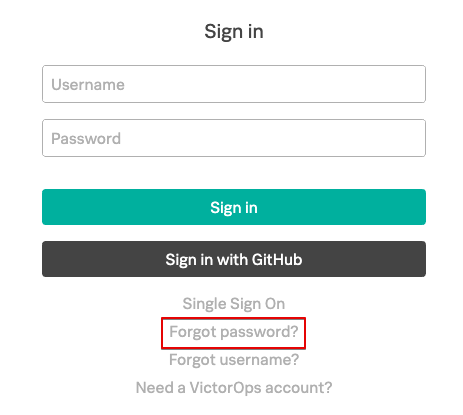Authenticate using the dark GitHub button

tap(234, 259)
